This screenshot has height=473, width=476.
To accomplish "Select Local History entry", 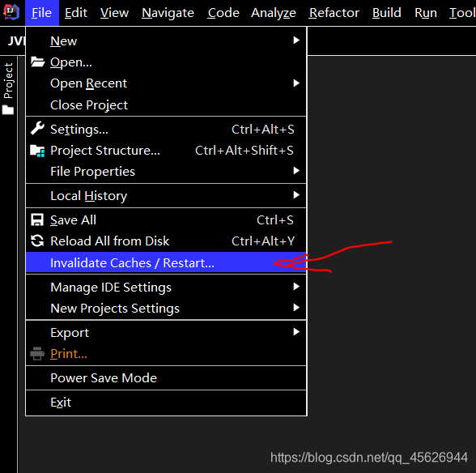I will coord(166,196).
